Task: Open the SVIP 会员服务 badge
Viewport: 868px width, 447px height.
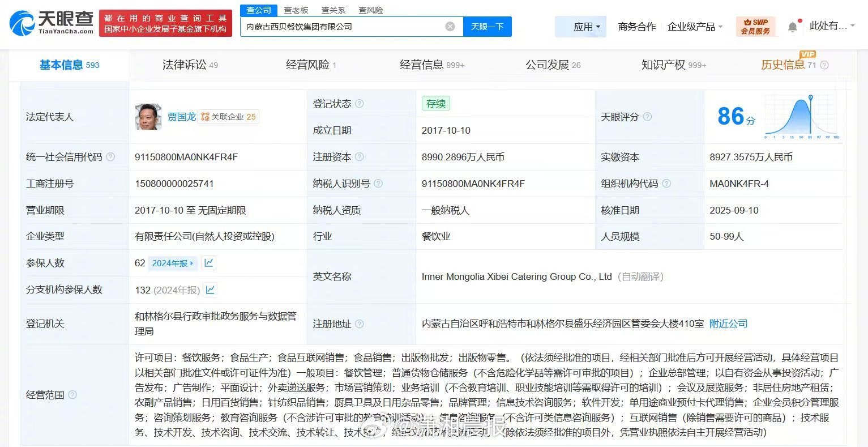Action: pos(755,27)
